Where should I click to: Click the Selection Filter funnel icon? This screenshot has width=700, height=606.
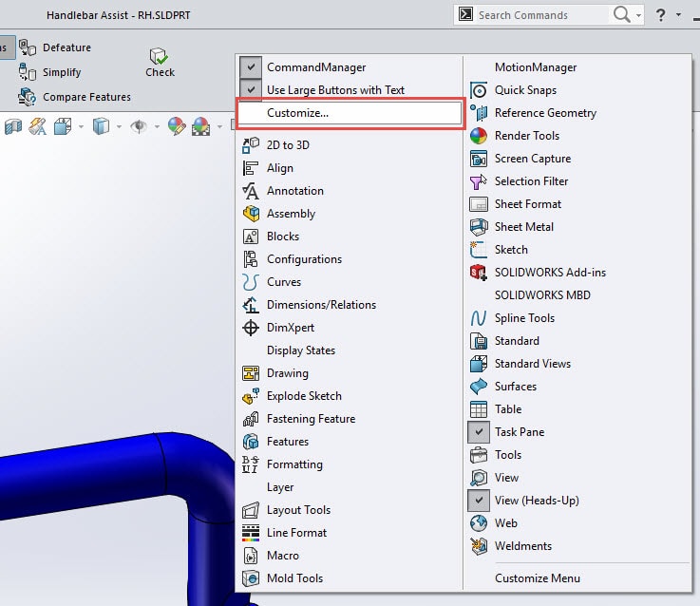479,181
